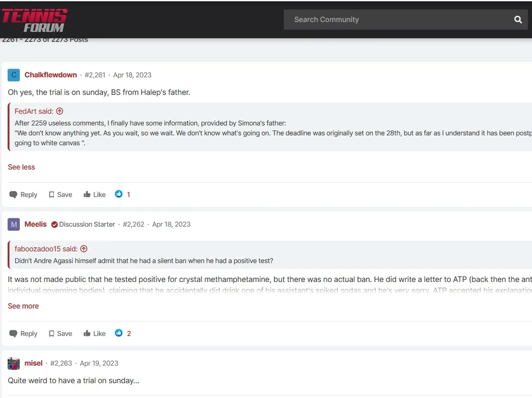Like Chalkflewdown's post
This screenshot has width=532, height=398.
(94, 194)
